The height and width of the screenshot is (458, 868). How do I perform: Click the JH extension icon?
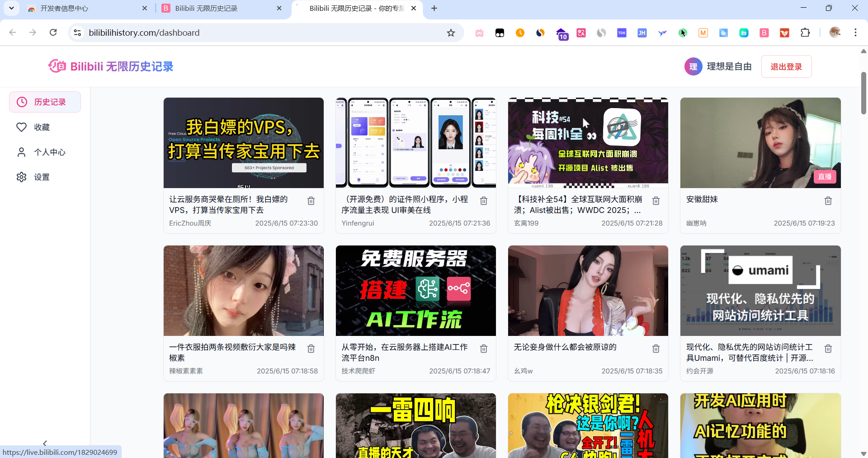coord(642,33)
